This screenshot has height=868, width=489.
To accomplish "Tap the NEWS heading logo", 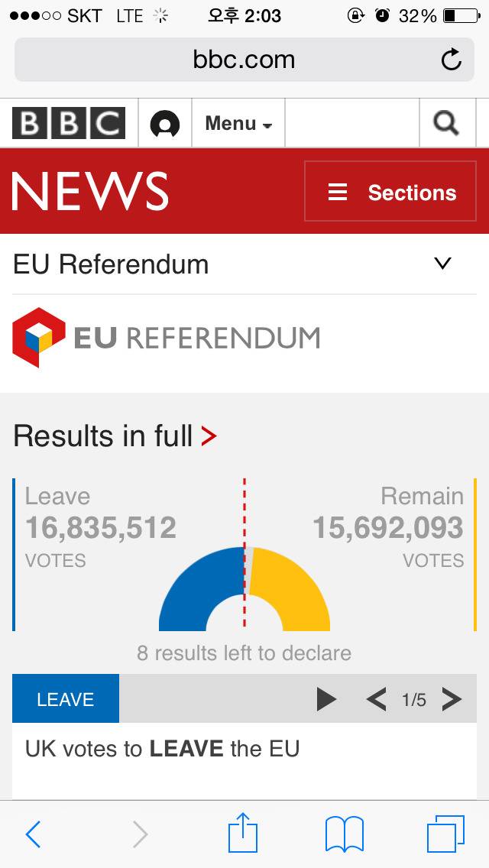I will [x=90, y=191].
